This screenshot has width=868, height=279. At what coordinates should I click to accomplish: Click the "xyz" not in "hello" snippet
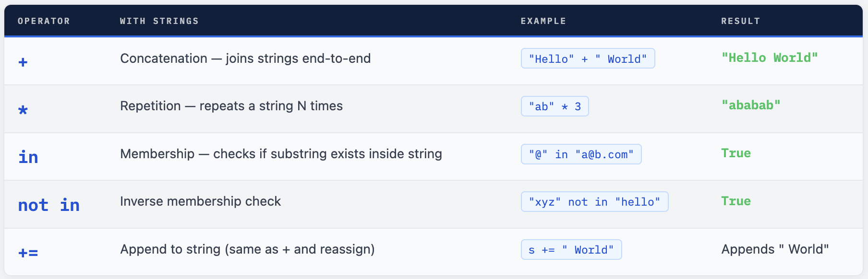(x=594, y=202)
